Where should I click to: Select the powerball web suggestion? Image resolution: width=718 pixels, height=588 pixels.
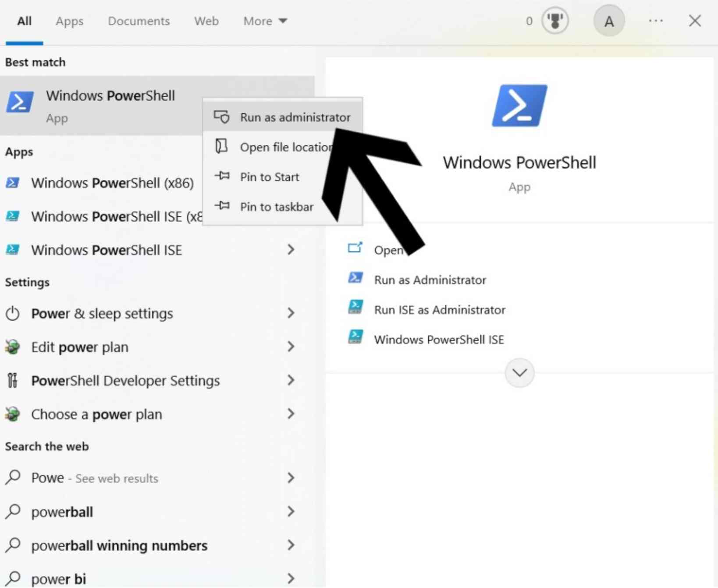coord(62,512)
